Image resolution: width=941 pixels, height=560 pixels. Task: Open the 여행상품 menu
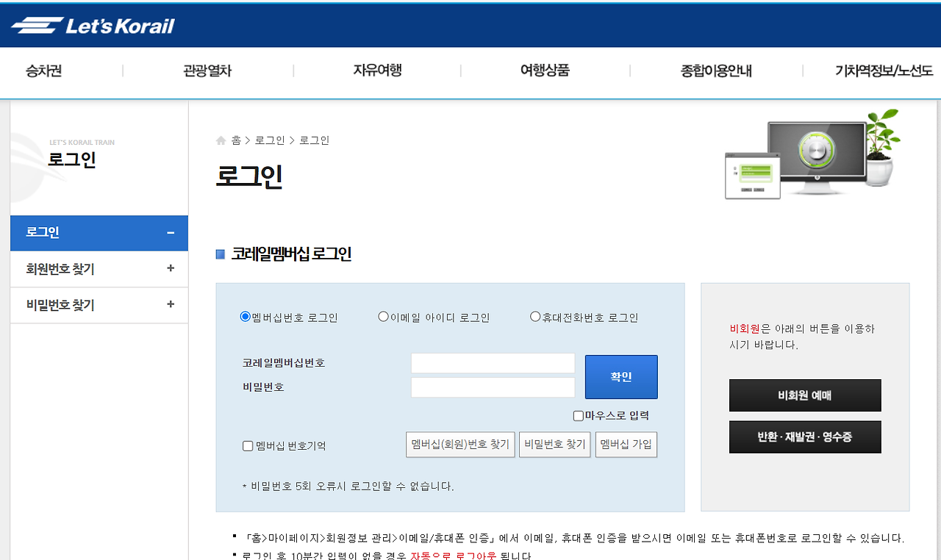[x=544, y=70]
